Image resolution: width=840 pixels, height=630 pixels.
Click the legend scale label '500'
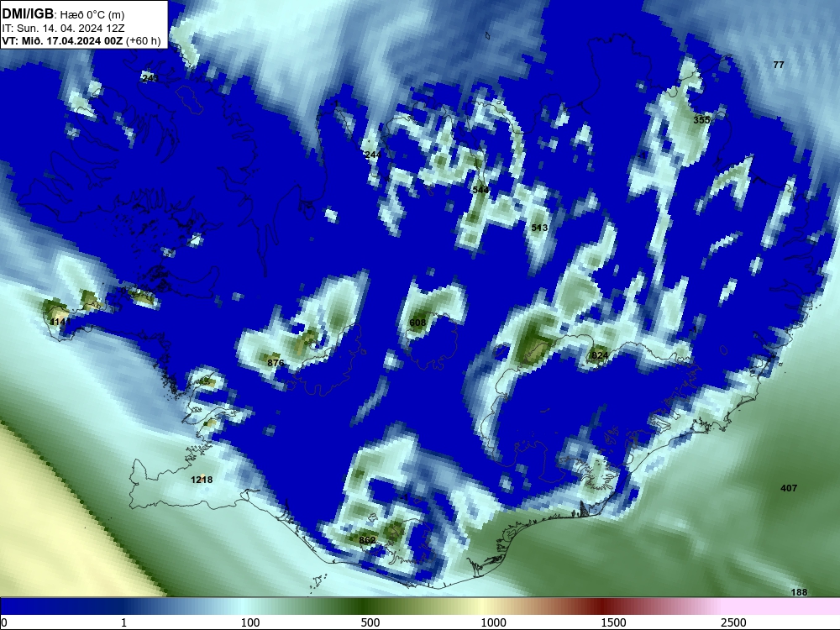coord(370,622)
